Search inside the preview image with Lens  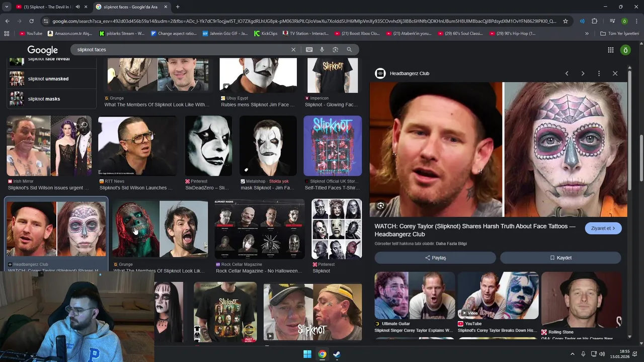tap(380, 206)
